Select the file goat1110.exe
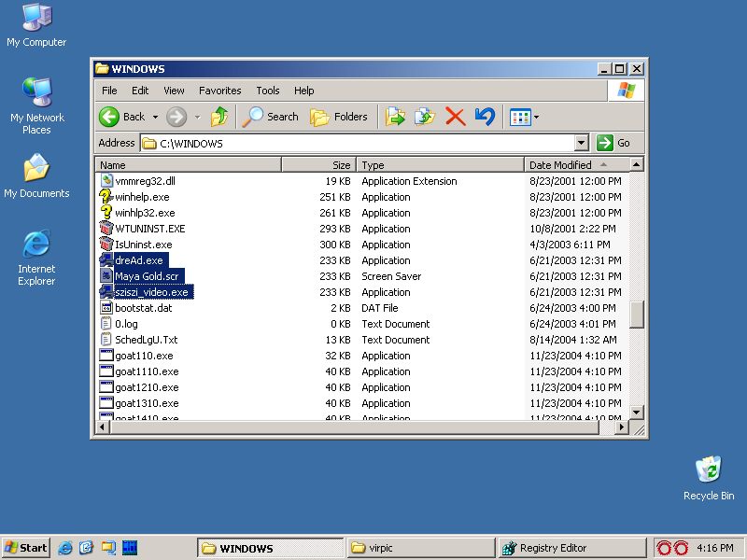The height and width of the screenshot is (560, 747). tap(147, 371)
